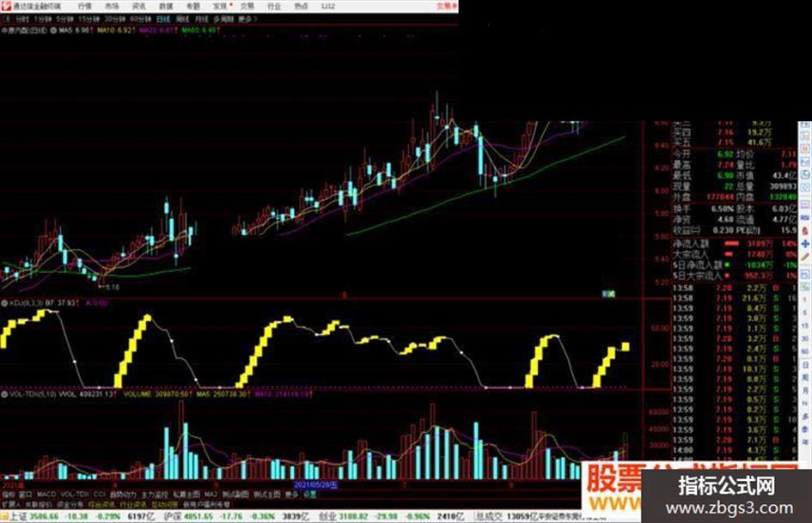Click the 多 period button in right toolbar
This screenshot has width=812, height=523.
pos(805,417)
